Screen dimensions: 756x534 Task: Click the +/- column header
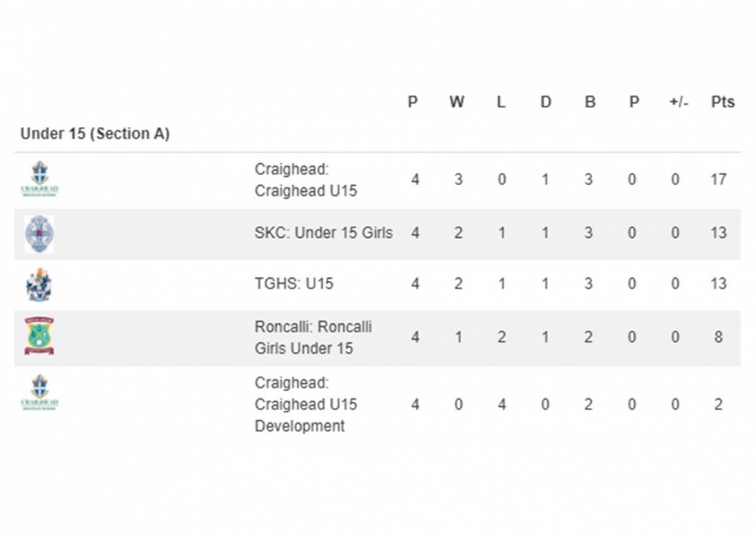(679, 102)
